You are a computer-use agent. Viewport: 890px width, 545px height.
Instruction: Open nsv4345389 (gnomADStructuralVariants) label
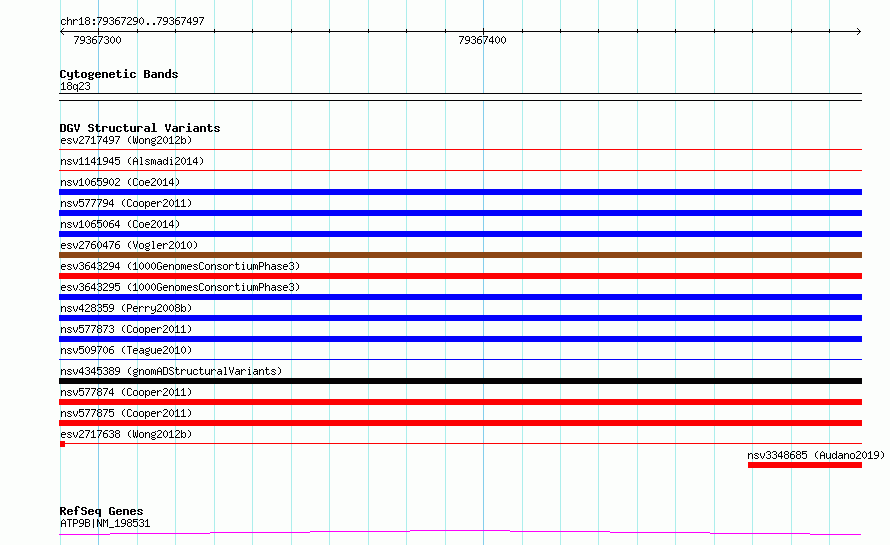click(171, 371)
